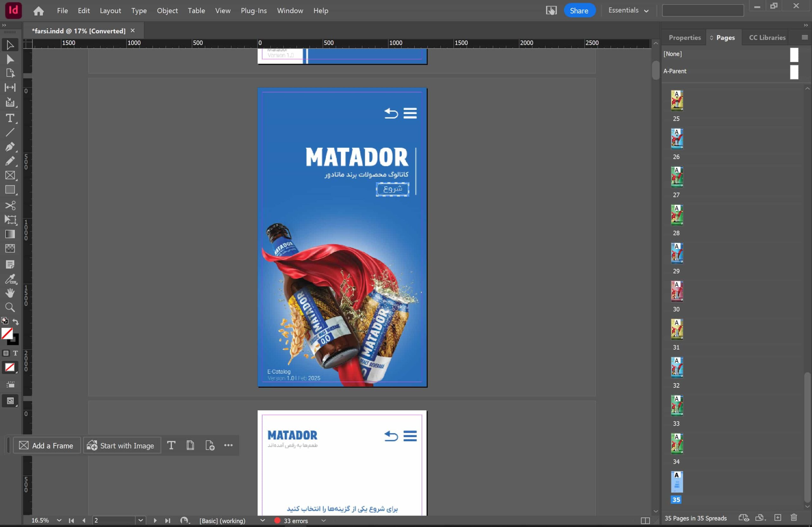Click Start with Image button
The height and width of the screenshot is (527, 812).
click(x=121, y=445)
